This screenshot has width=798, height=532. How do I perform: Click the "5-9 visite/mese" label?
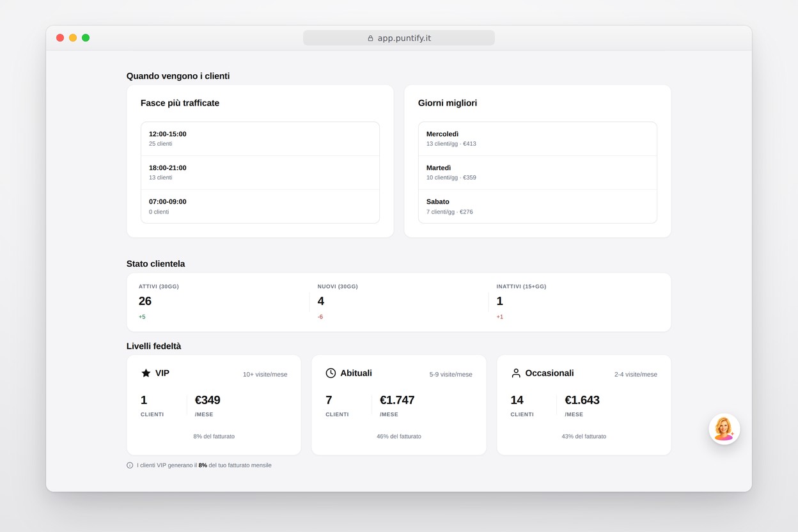click(x=451, y=374)
